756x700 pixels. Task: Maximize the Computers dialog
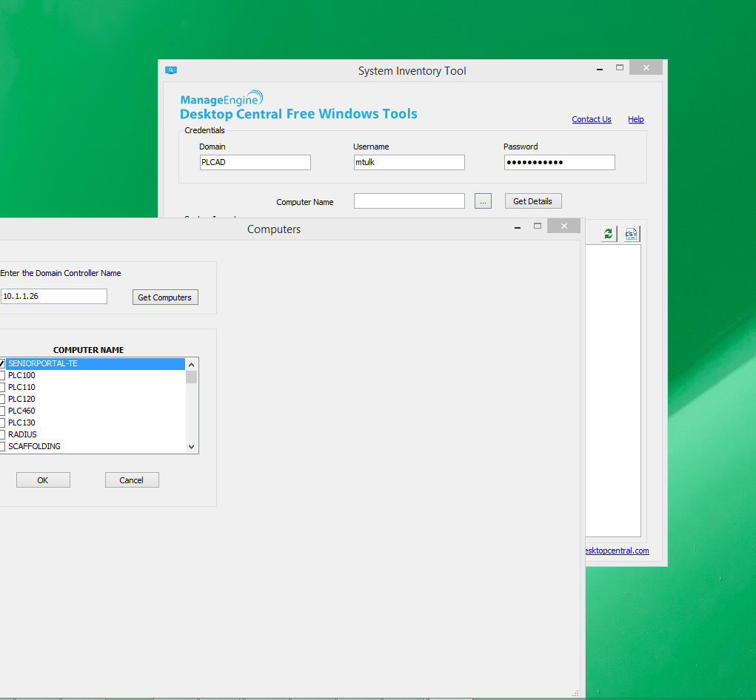(537, 226)
